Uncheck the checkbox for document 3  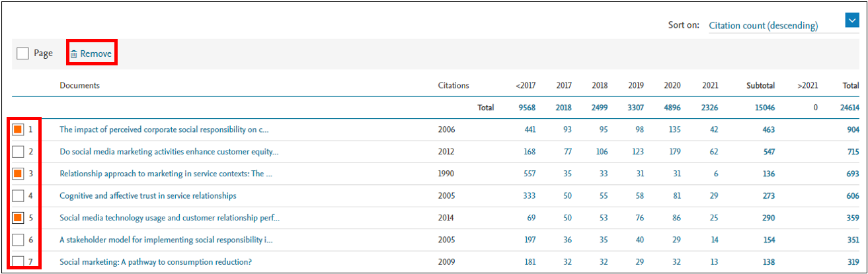point(19,174)
